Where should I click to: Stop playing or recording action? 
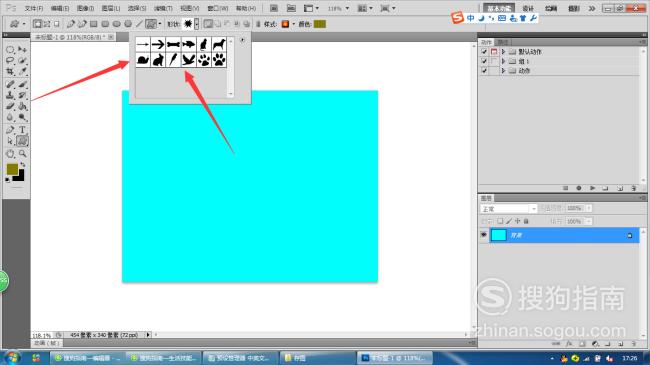[565, 188]
